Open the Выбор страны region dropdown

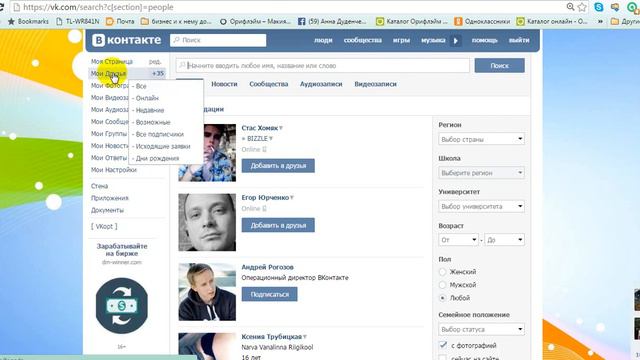481,139
